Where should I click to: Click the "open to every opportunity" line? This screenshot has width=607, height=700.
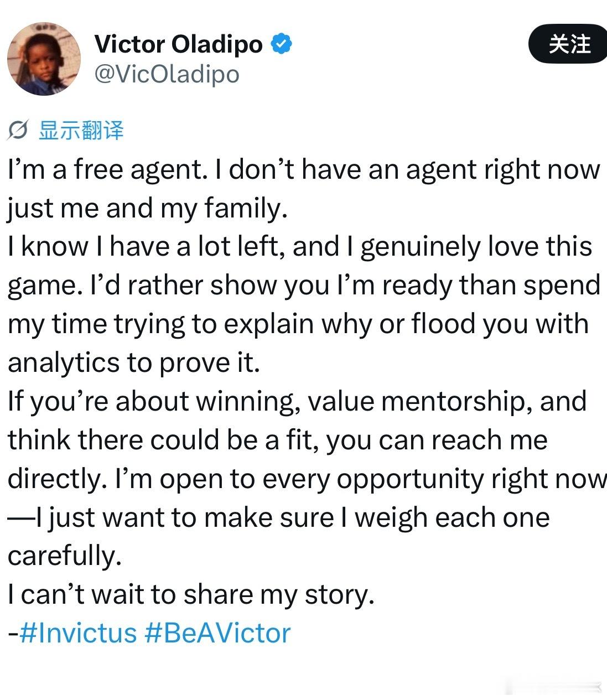(307, 479)
